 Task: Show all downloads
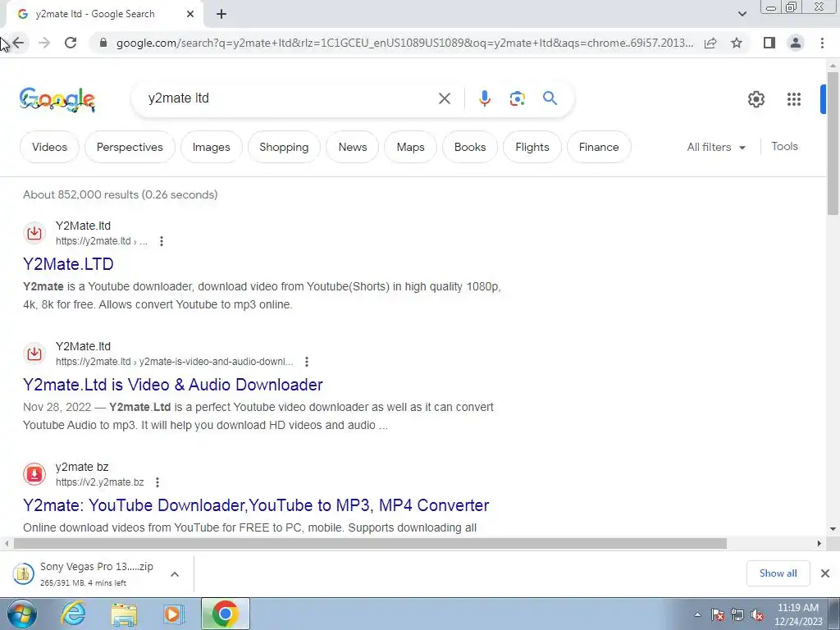(778, 573)
